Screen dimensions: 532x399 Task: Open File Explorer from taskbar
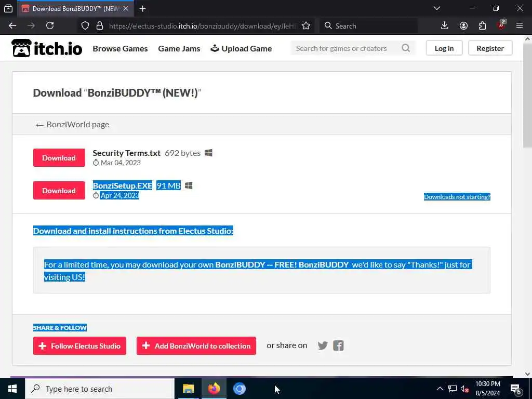tap(188, 389)
